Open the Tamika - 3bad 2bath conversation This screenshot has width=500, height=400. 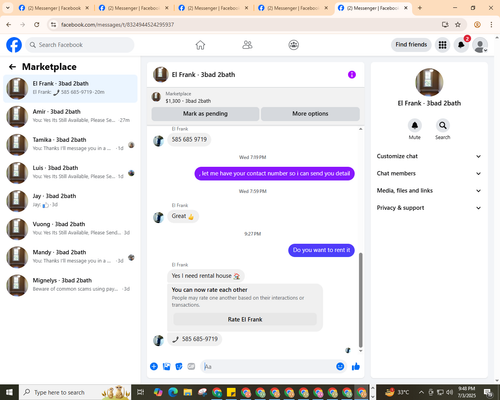tap(70, 145)
